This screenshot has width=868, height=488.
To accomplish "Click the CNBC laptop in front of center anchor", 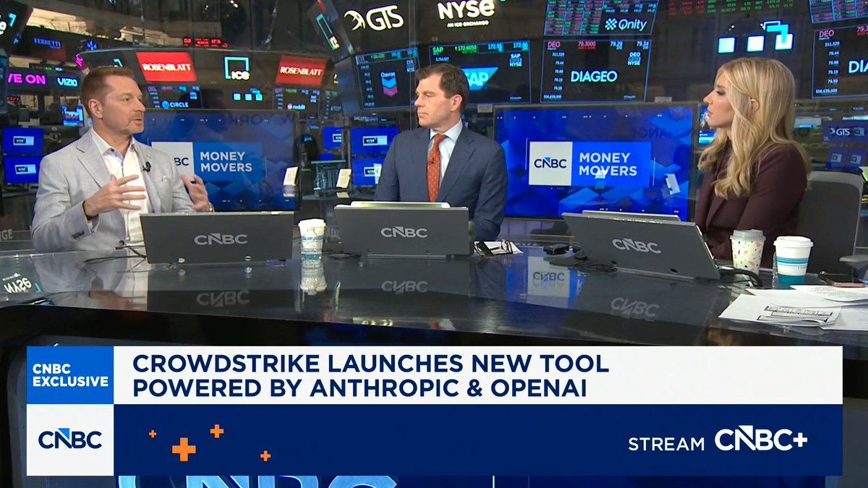I will (x=404, y=230).
